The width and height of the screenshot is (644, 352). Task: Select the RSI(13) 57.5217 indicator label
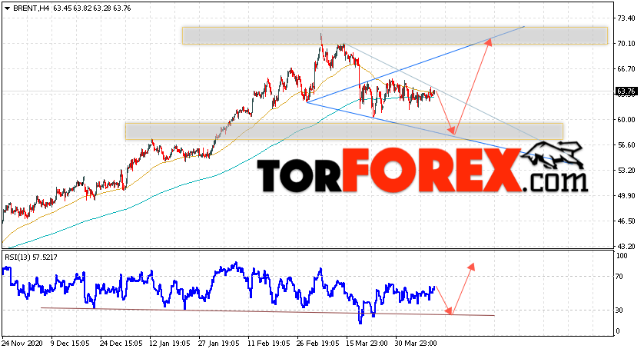32,257
